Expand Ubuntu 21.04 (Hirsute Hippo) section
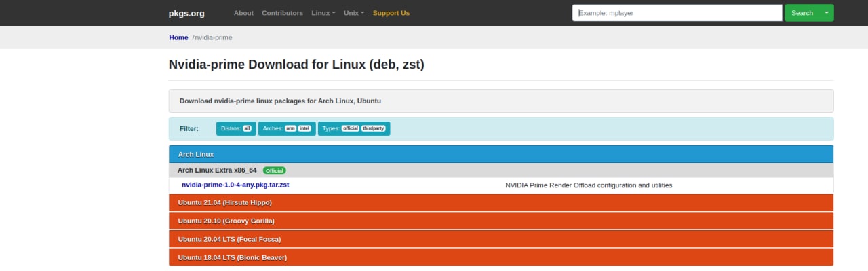 [501, 202]
